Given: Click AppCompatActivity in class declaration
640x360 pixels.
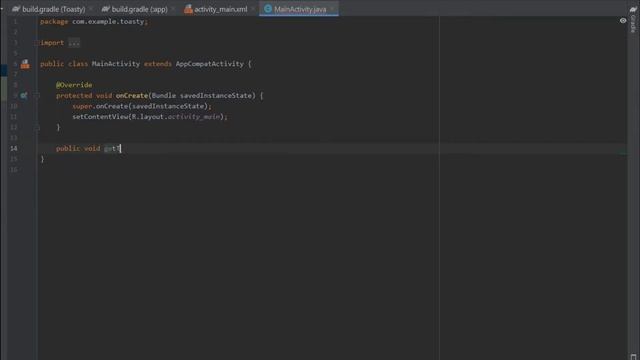Looking at the screenshot, I should [x=209, y=64].
